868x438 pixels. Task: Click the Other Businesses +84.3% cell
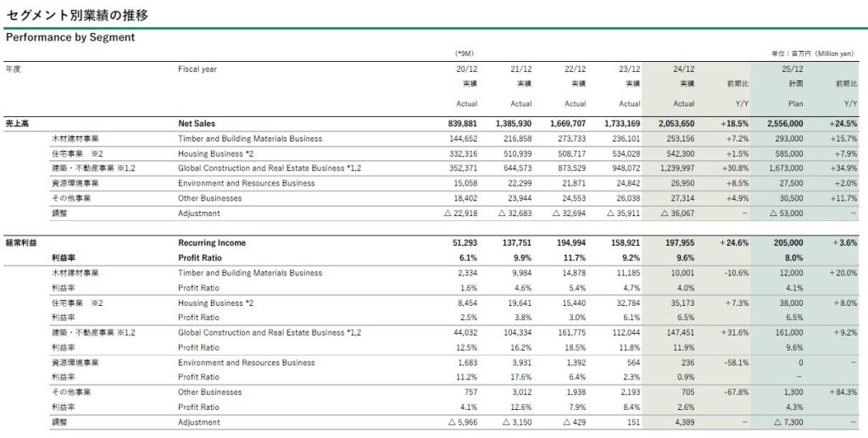[843, 392]
